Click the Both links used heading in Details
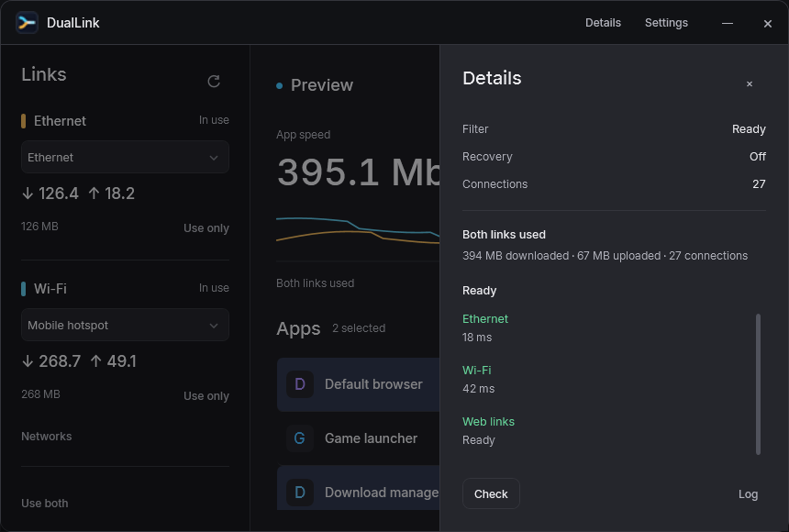Viewport: 789px width, 532px height. click(504, 235)
